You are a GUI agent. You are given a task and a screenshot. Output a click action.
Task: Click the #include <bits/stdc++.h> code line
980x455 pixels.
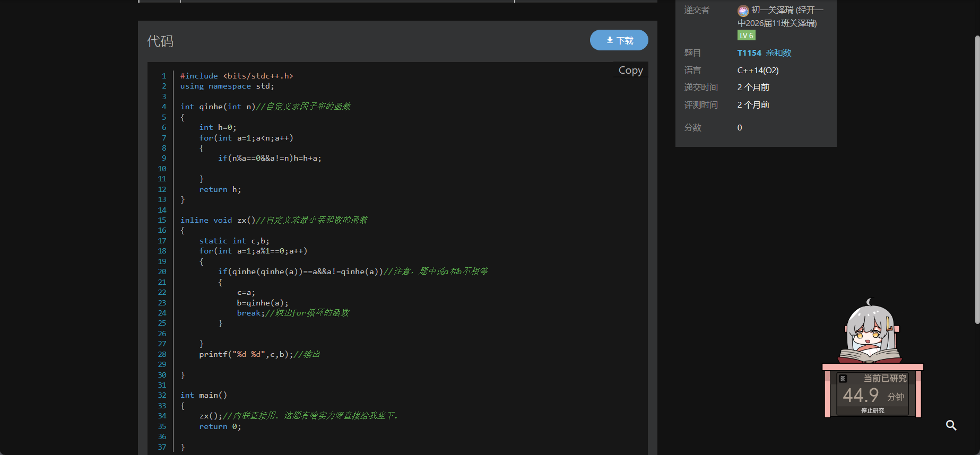pos(237,76)
